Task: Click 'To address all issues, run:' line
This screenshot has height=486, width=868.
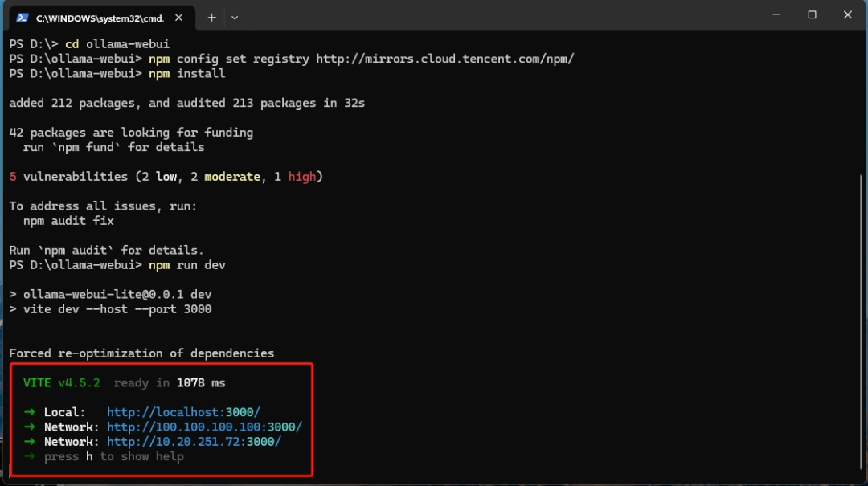Action: [103, 206]
